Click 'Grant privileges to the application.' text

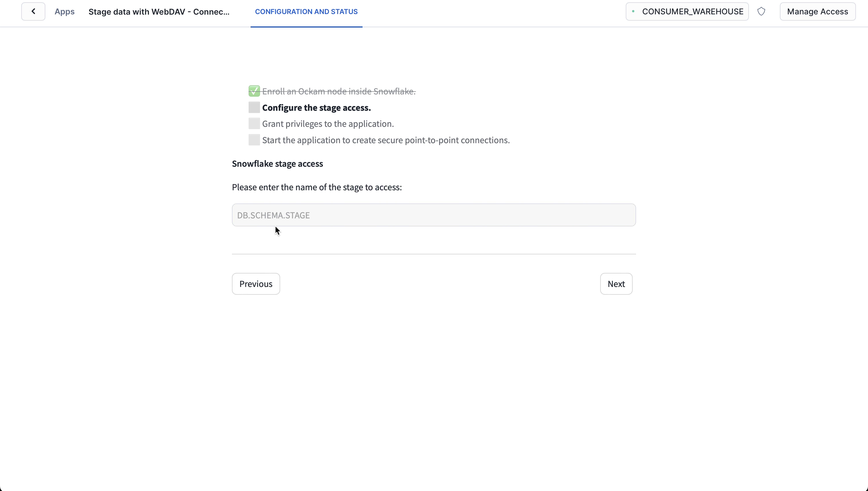(328, 124)
